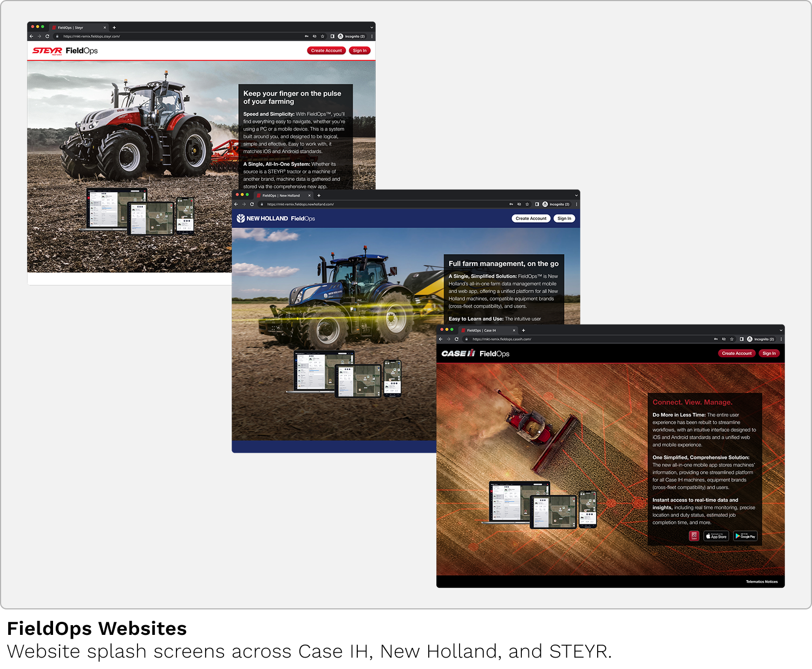
Task: Click the 'Full farm management, on the go' heading
Action: 503,264
